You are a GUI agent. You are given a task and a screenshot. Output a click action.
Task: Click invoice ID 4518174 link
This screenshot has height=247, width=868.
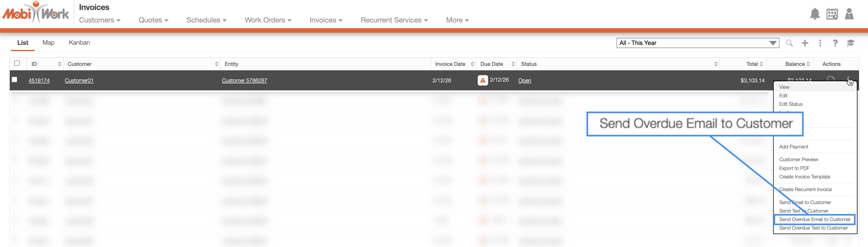pyautogui.click(x=39, y=81)
